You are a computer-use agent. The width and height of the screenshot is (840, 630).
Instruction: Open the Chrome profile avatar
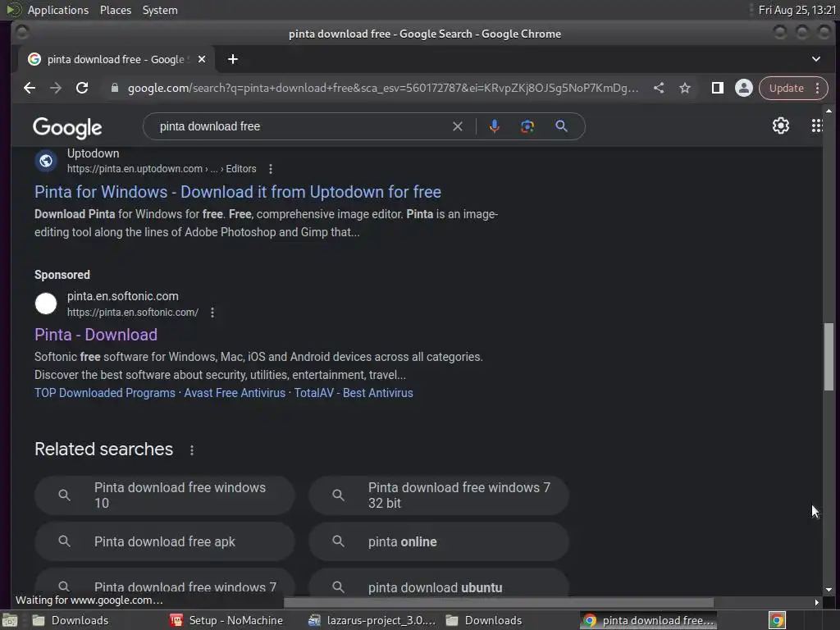[743, 88]
